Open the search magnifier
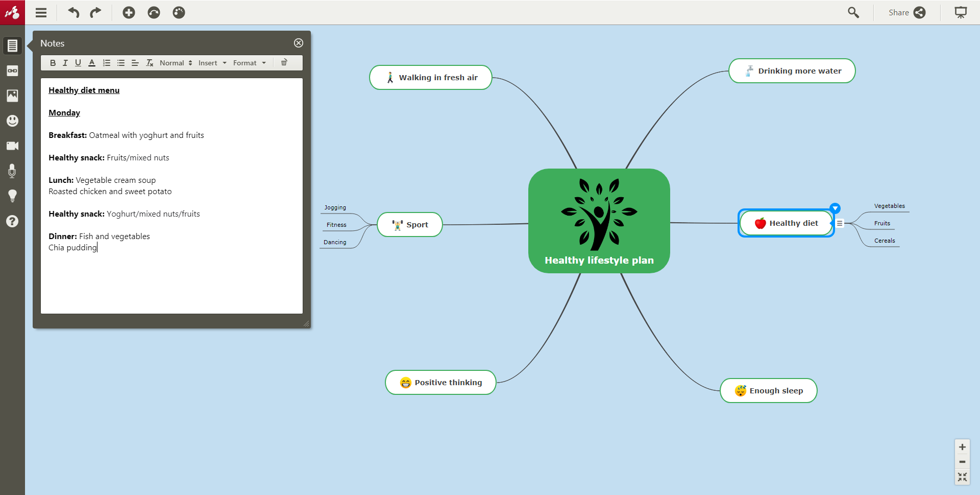This screenshot has height=495, width=980. pos(853,13)
